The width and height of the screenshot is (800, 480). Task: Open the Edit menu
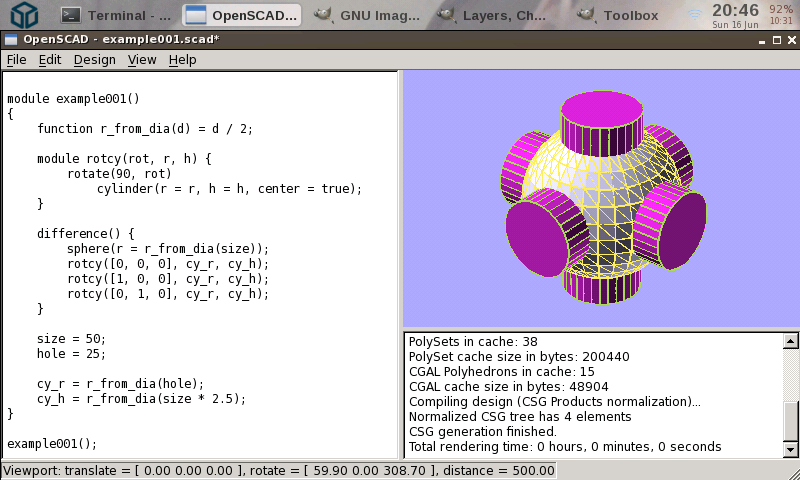[50, 59]
